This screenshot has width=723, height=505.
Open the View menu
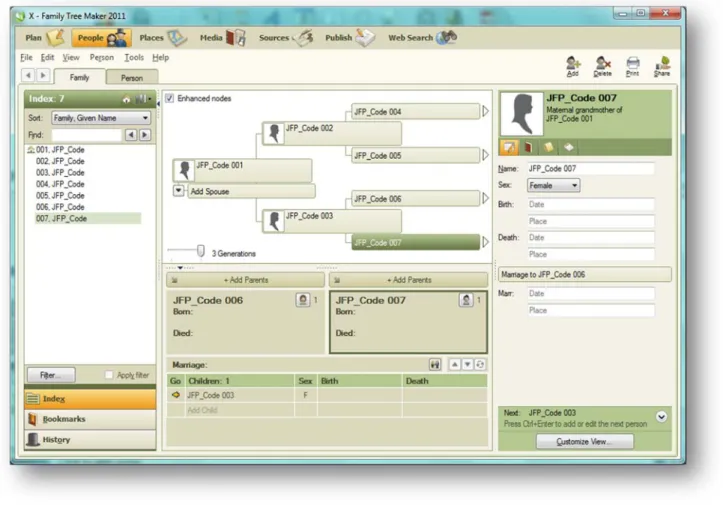[71, 58]
